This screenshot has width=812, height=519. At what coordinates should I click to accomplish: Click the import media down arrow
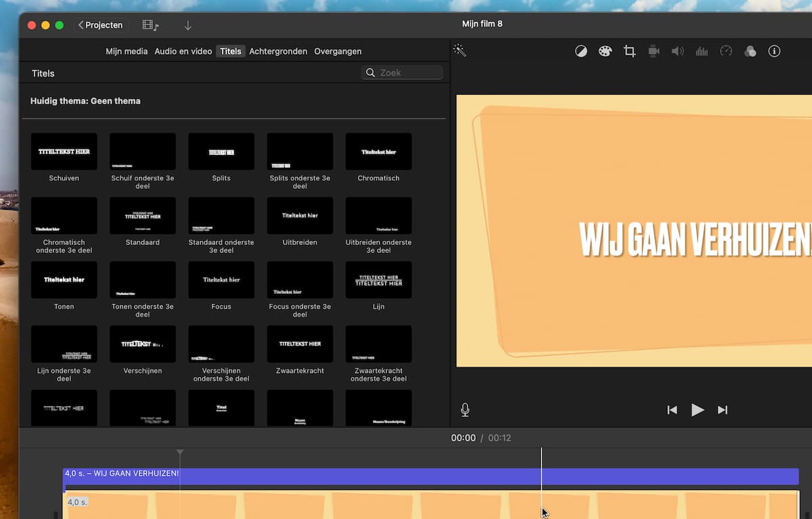188,25
